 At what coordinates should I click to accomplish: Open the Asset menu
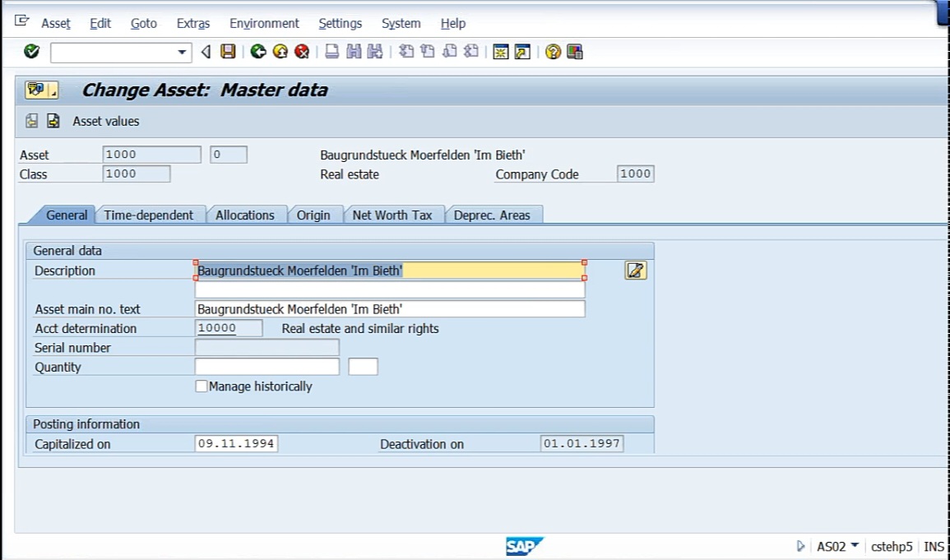point(56,24)
